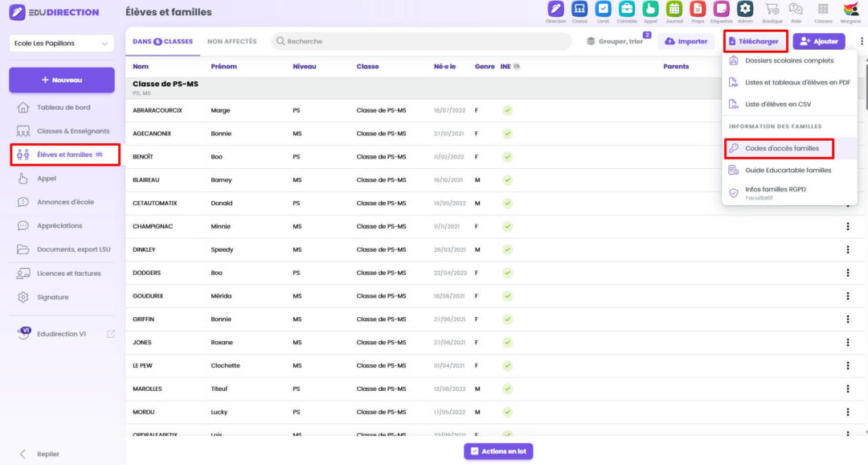The height and width of the screenshot is (465, 868).
Task: Open Signature in sidebar
Action: [x=62, y=297]
